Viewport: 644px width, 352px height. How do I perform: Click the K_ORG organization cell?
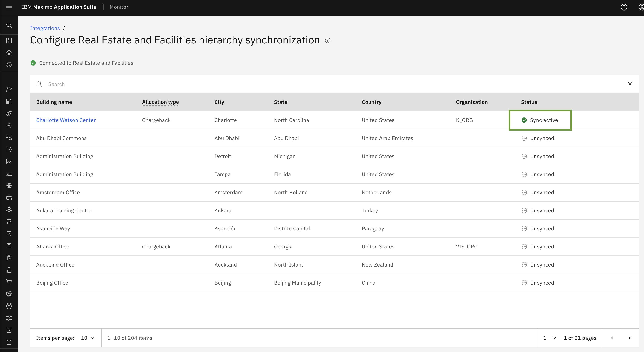point(464,120)
